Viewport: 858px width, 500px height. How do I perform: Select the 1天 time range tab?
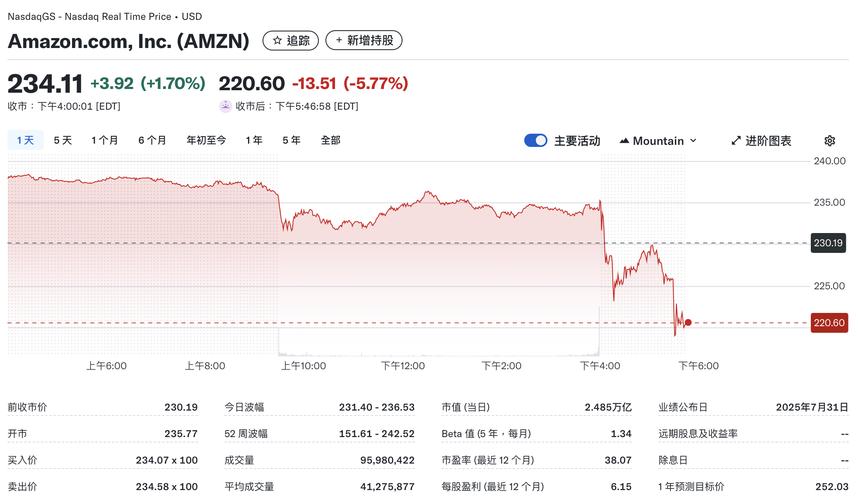25,141
